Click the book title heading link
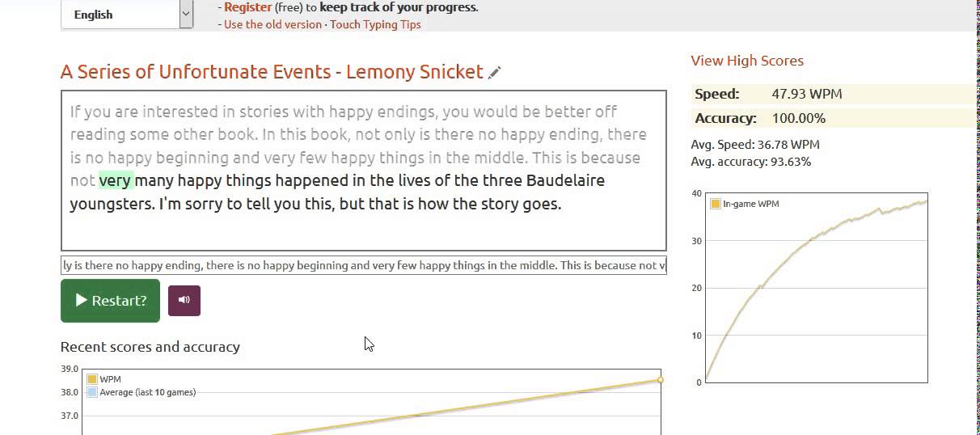 click(x=272, y=72)
